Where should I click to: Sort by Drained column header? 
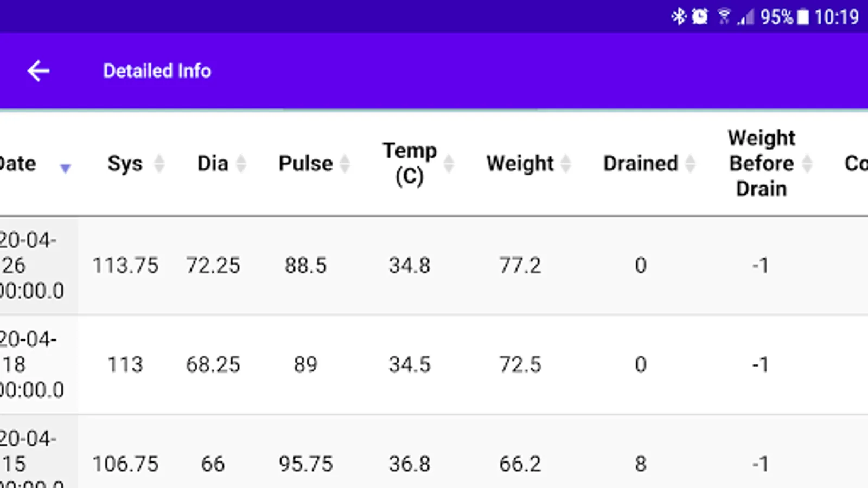click(690, 163)
